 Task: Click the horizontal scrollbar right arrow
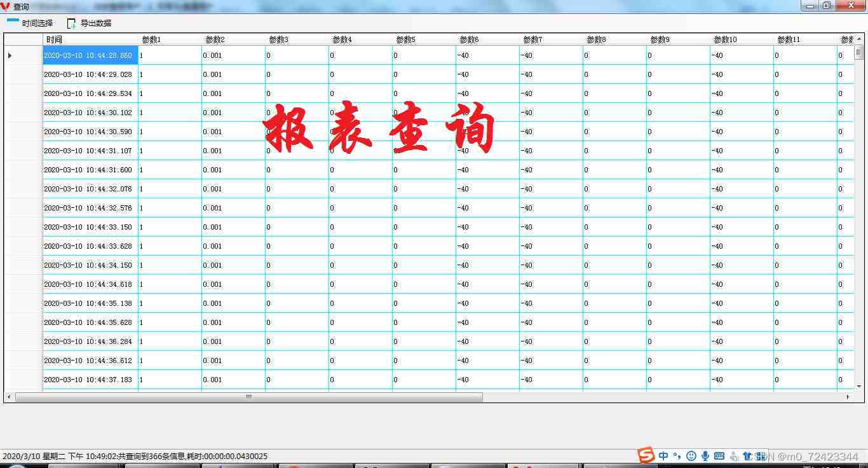tap(848, 397)
